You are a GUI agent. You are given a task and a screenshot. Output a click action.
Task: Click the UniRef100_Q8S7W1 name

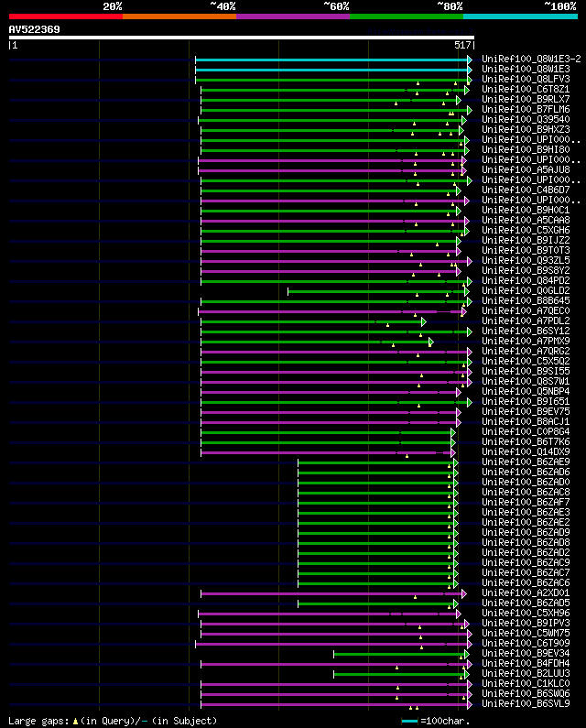[x=526, y=382]
